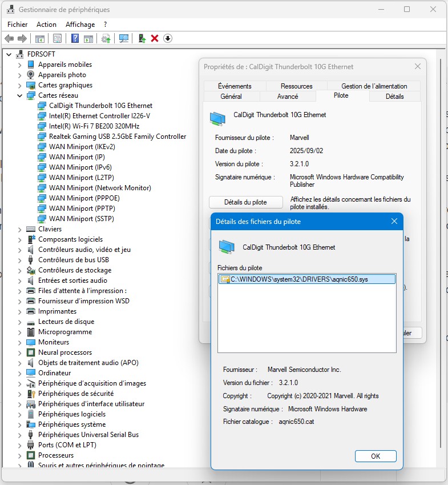This screenshot has width=448, height=485.
Task: Click the scan for hardware changes toolbar icon
Action: pos(123,38)
